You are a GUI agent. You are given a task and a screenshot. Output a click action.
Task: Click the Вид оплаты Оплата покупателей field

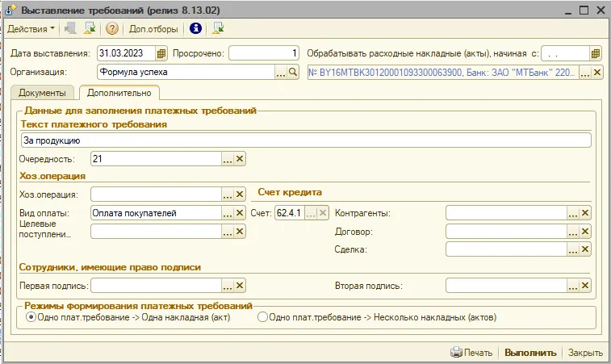[x=156, y=213]
